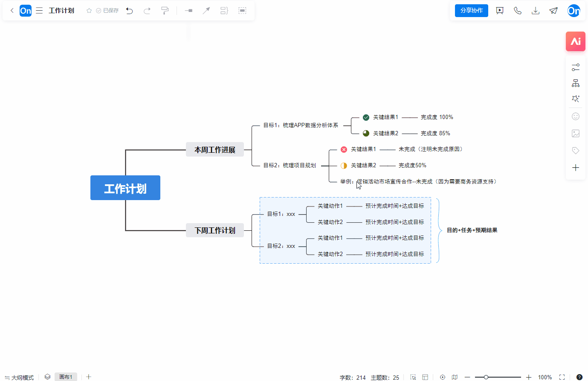This screenshot has height=381, width=588.
Task: Click the zoom slider handle
Action: 486,377
